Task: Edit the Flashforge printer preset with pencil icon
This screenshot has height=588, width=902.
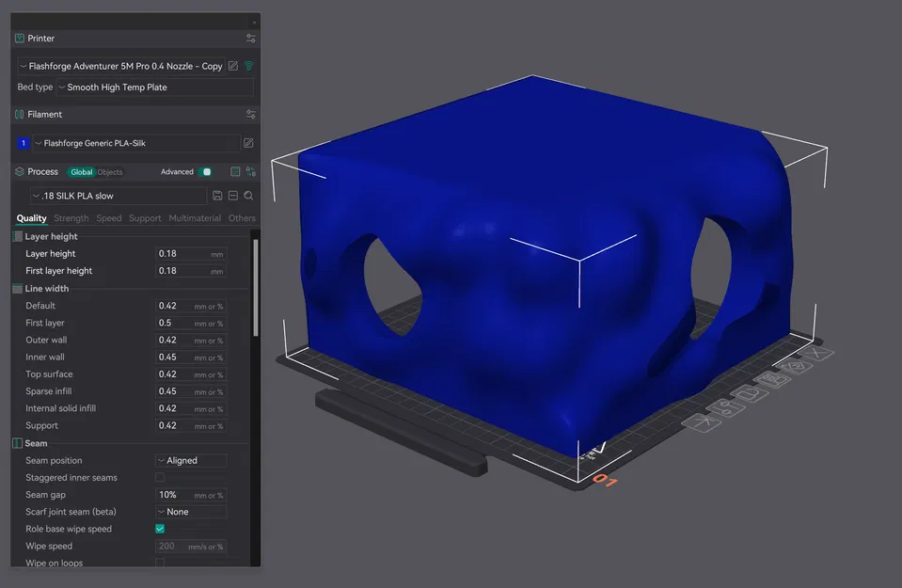Action: pos(234,66)
